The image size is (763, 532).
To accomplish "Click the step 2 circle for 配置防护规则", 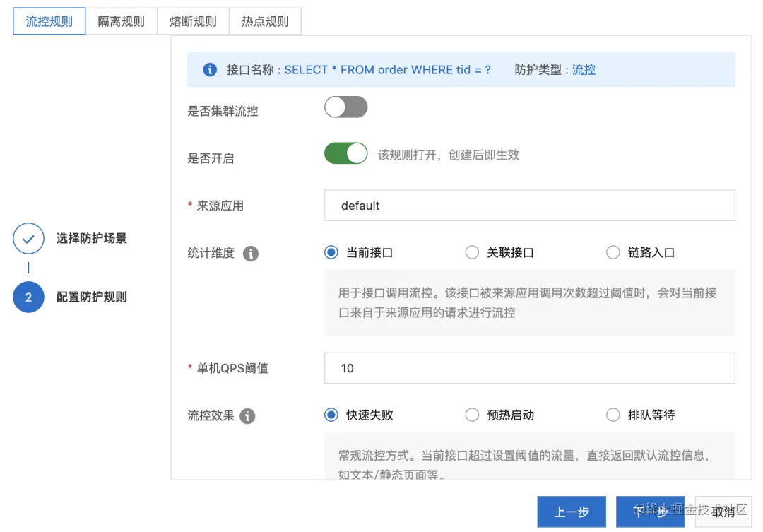I will pyautogui.click(x=29, y=297).
